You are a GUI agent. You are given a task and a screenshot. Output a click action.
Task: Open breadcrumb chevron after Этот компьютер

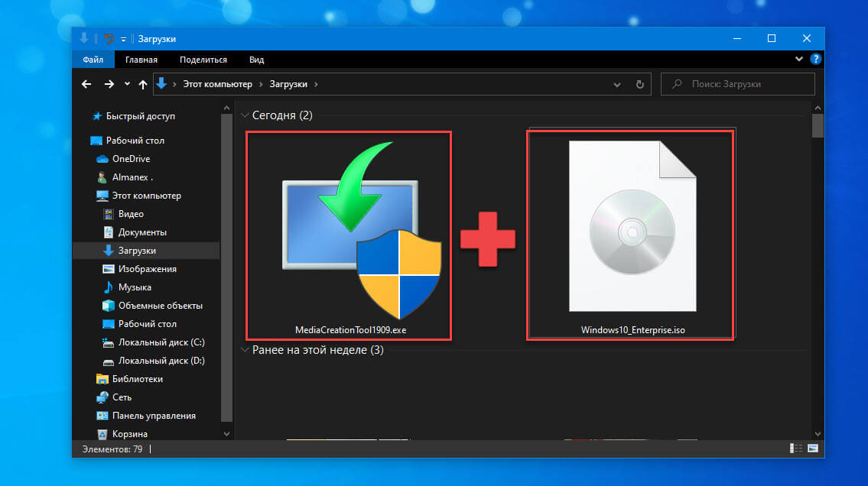tap(261, 85)
